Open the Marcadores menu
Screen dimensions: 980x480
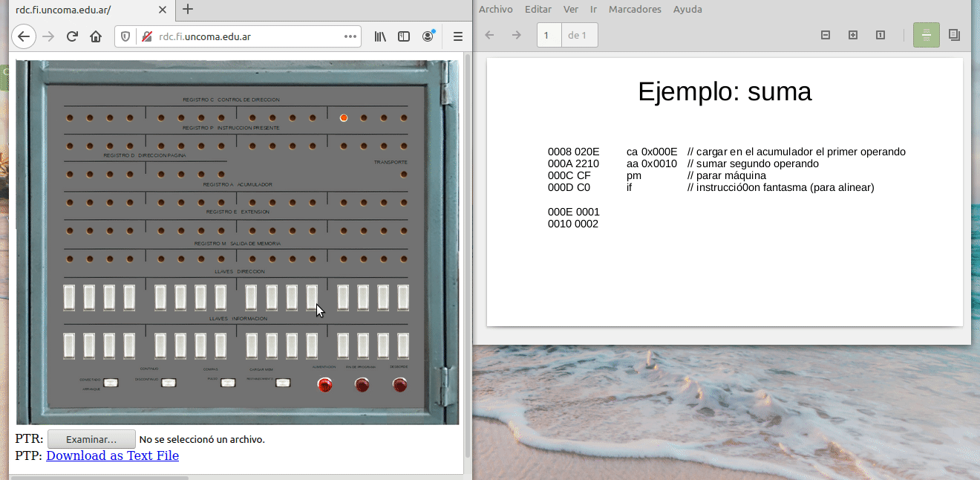coord(635,10)
